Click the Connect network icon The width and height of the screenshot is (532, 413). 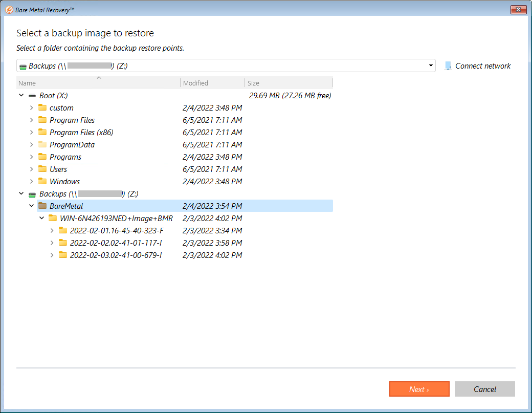pos(448,66)
